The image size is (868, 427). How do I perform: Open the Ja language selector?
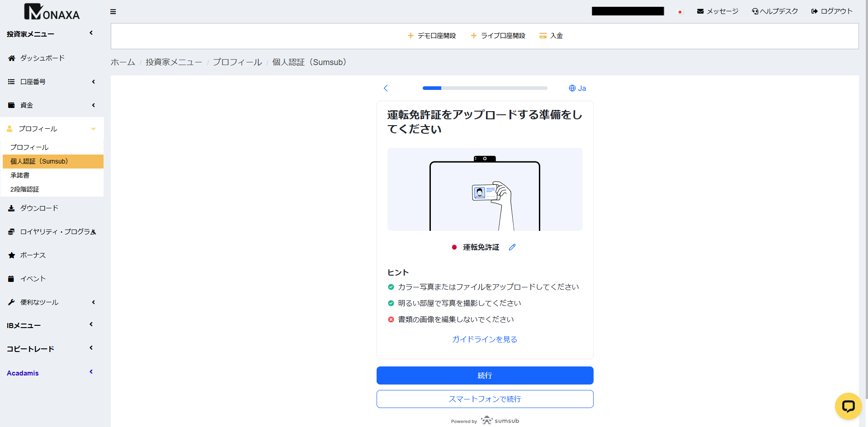point(577,88)
